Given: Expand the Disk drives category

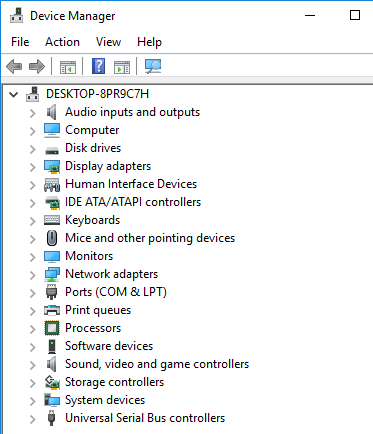Looking at the screenshot, I should pos(33,149).
